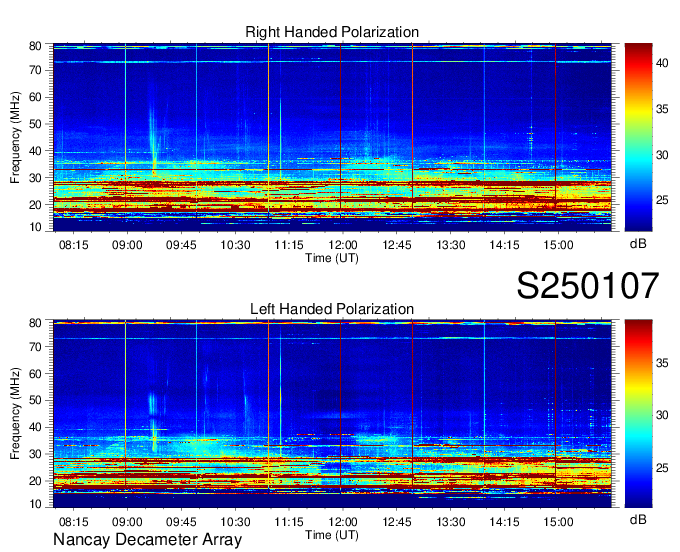Click the "09:00" time tick of Right Handed plot
Image resolution: width=680 pixels, height=552 pixels.
pos(127,245)
